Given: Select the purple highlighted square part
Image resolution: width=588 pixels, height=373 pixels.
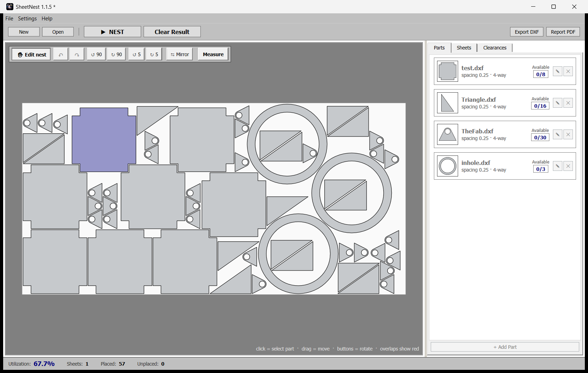Looking at the screenshot, I should pos(104,140).
